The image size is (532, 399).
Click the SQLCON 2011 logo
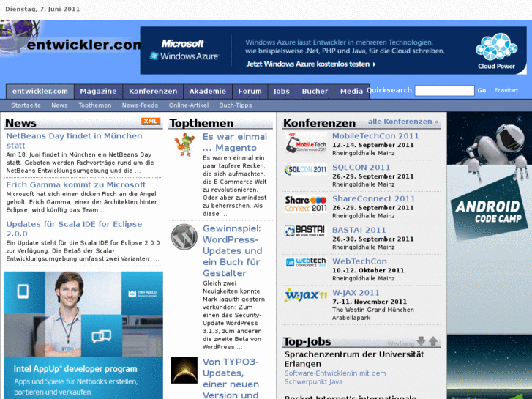tap(306, 169)
